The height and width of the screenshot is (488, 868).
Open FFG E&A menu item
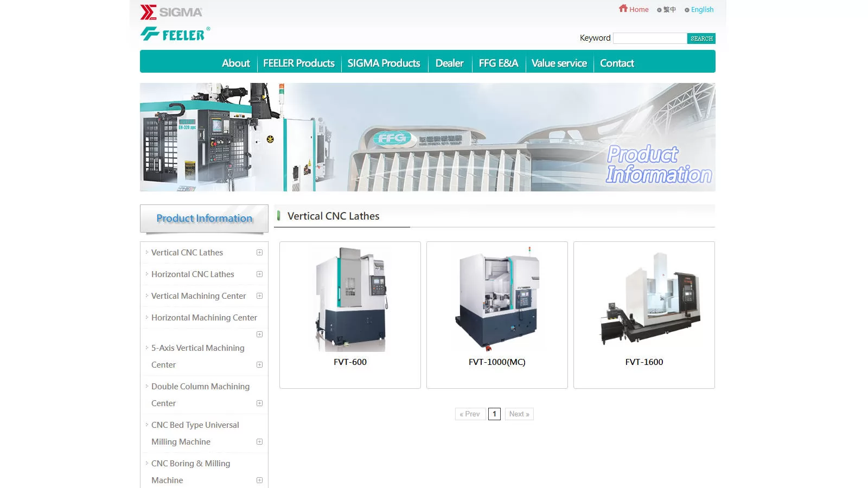coord(499,63)
